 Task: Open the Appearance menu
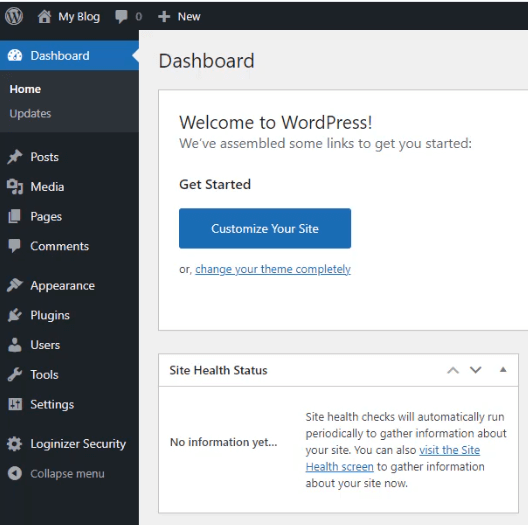tap(63, 286)
